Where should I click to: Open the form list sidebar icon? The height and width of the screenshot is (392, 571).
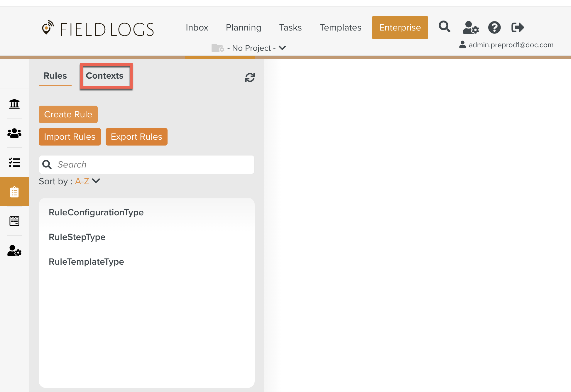(14, 221)
